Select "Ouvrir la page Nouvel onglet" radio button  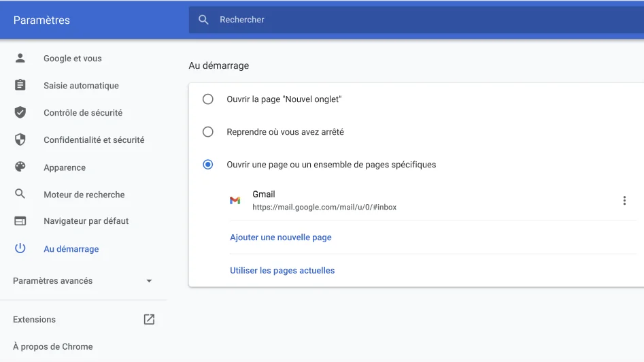[x=208, y=99]
